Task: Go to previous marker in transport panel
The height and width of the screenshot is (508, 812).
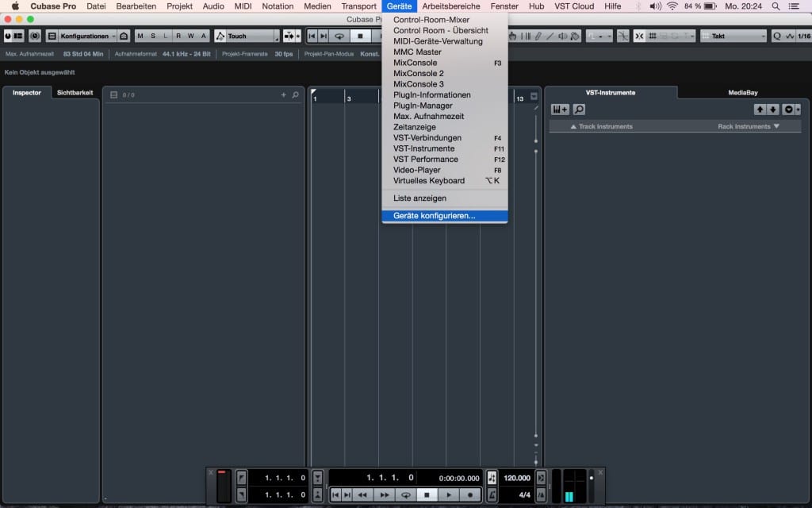Action: point(335,495)
